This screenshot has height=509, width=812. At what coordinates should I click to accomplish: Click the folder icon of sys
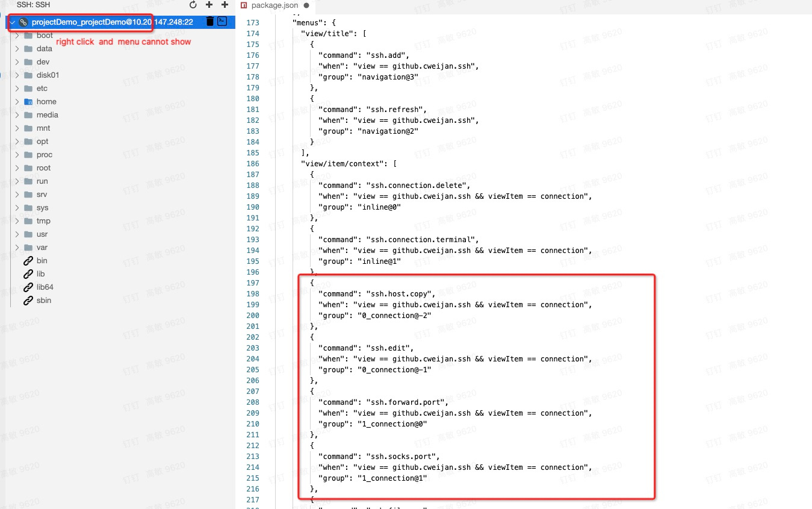(x=28, y=208)
